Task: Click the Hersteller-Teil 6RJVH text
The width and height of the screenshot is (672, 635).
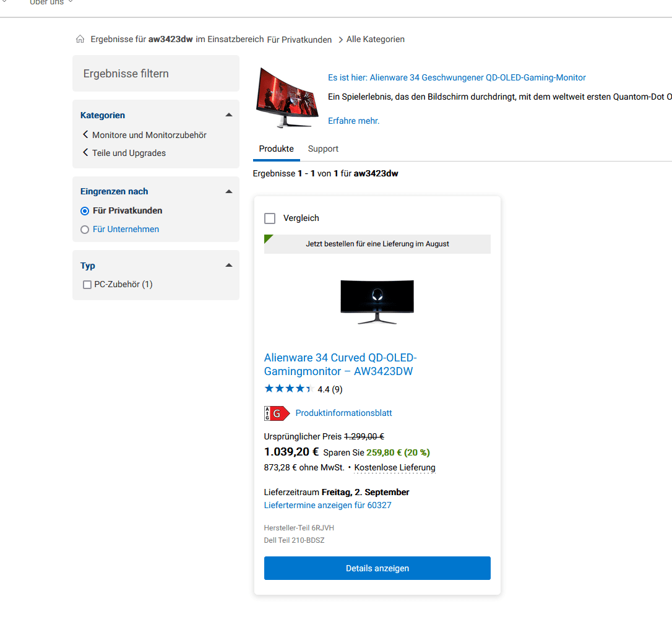Action: tap(299, 528)
